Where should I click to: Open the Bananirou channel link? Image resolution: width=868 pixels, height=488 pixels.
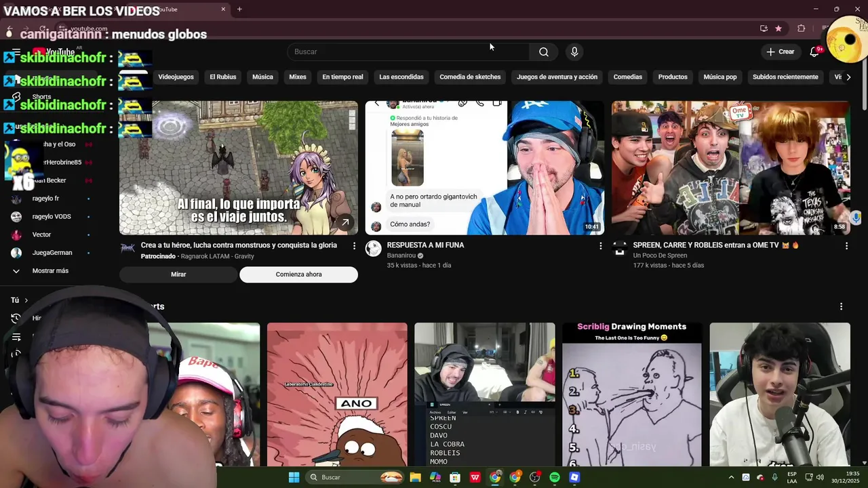click(x=401, y=256)
